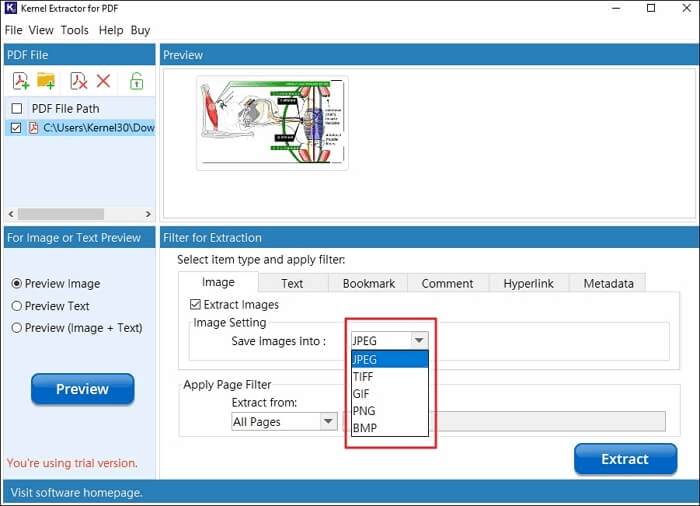The image size is (700, 506).
Task: Select the Preview Image radio button
Action: (17, 283)
